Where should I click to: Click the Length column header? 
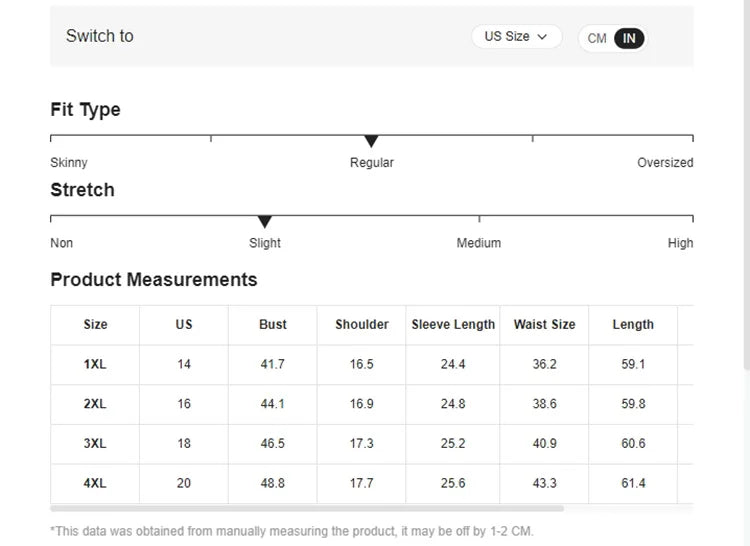633,325
